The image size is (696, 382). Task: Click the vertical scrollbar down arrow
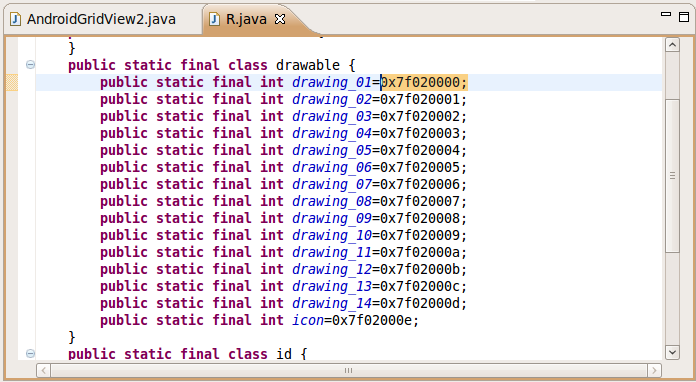click(672, 352)
